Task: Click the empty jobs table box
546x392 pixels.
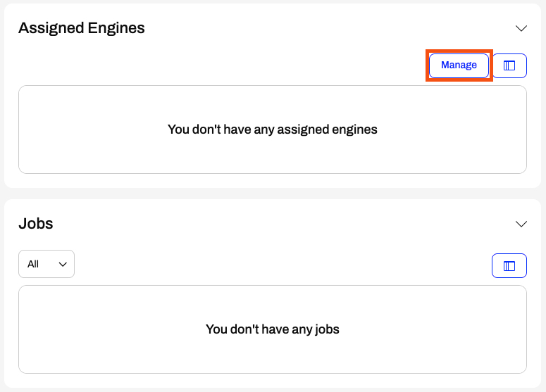Action: click(x=273, y=329)
